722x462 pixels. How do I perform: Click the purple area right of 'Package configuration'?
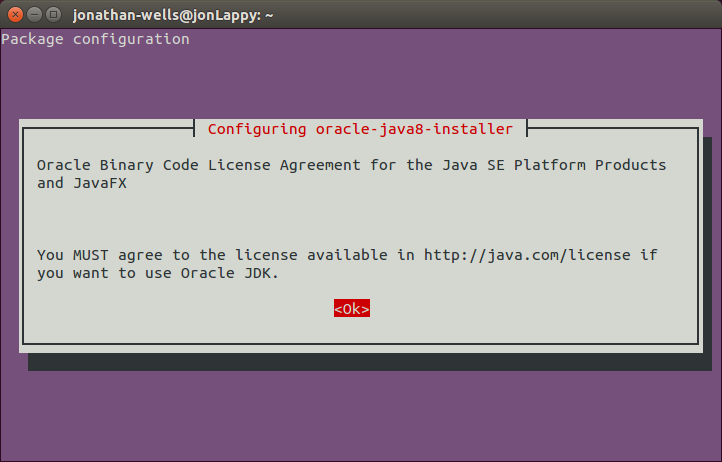pyautogui.click(x=450, y=39)
